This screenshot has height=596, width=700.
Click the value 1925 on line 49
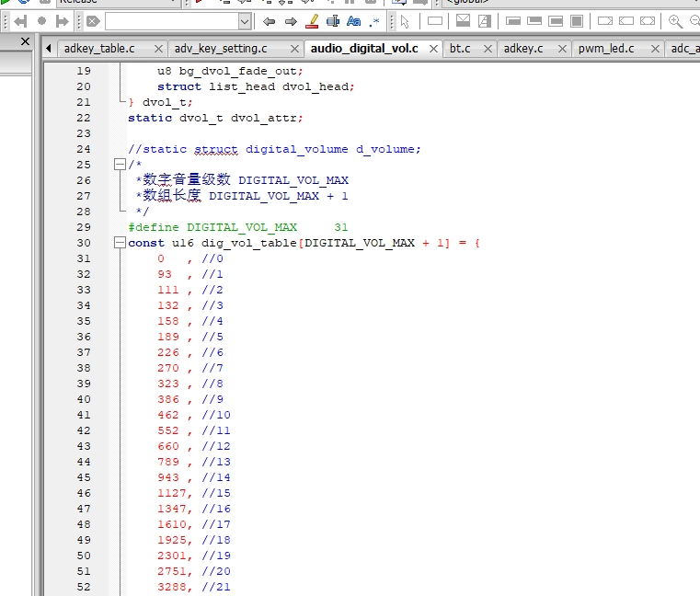[172, 540]
